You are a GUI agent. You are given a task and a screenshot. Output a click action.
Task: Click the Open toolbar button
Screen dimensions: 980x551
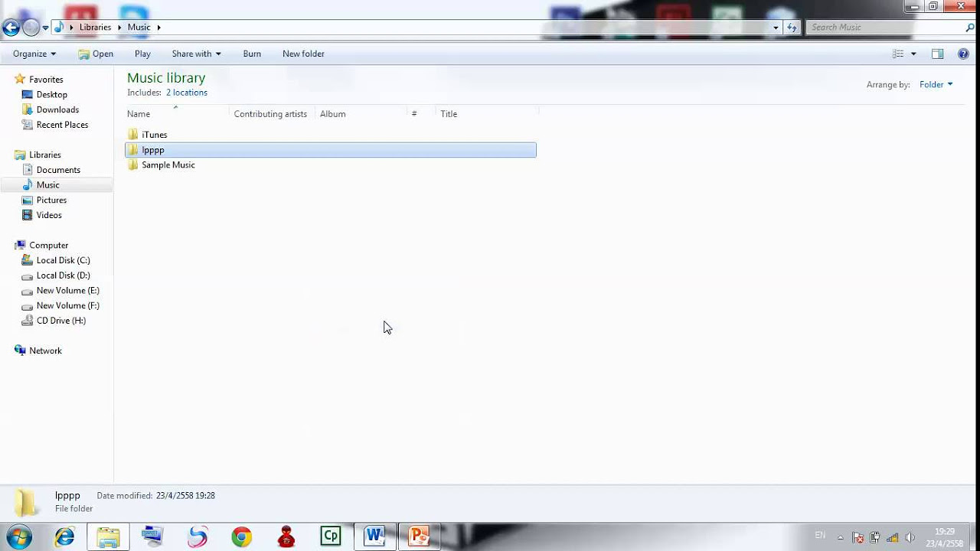pos(96,54)
